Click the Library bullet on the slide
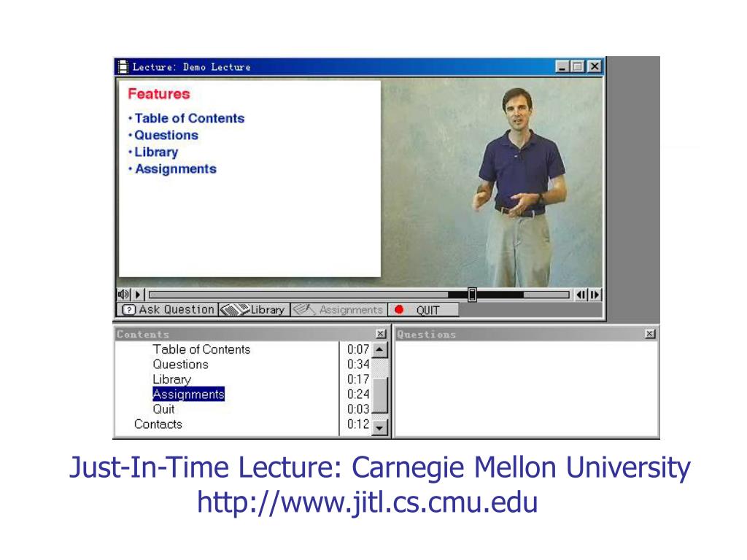This screenshot has width=747, height=560. coord(153,152)
